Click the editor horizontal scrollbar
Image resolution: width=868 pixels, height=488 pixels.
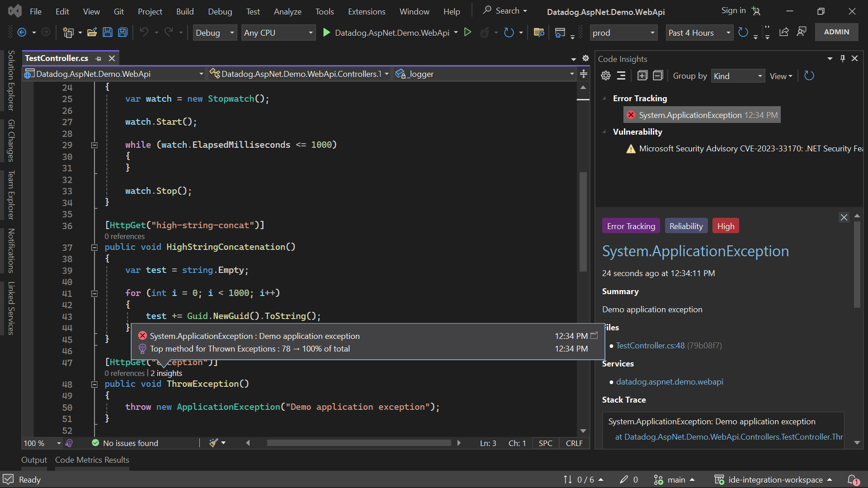359,443
